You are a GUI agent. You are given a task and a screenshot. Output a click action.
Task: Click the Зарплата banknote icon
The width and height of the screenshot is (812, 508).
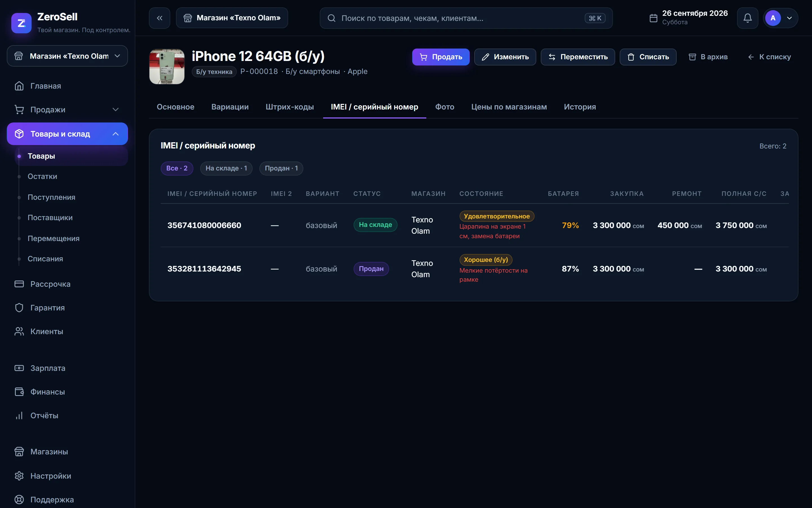pos(19,368)
